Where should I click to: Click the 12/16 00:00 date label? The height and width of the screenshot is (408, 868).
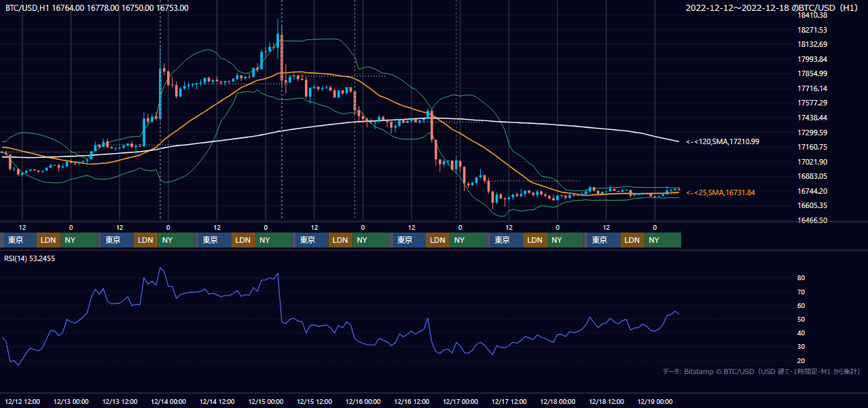[363, 402]
